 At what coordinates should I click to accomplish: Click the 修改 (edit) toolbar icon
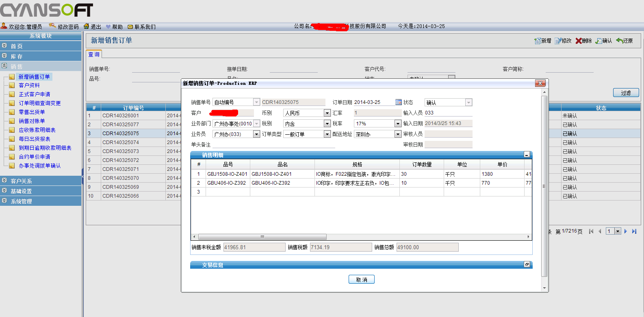[x=558, y=41]
